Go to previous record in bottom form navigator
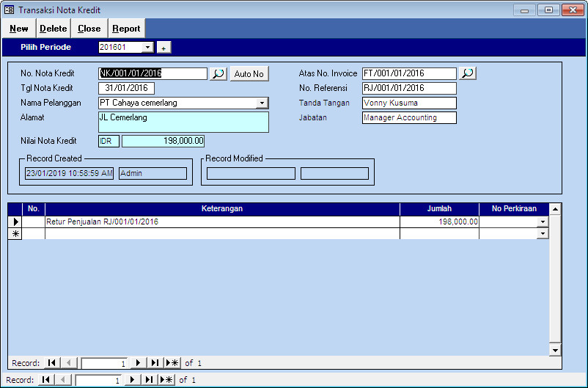This screenshot has height=388, width=588. pos(62,380)
